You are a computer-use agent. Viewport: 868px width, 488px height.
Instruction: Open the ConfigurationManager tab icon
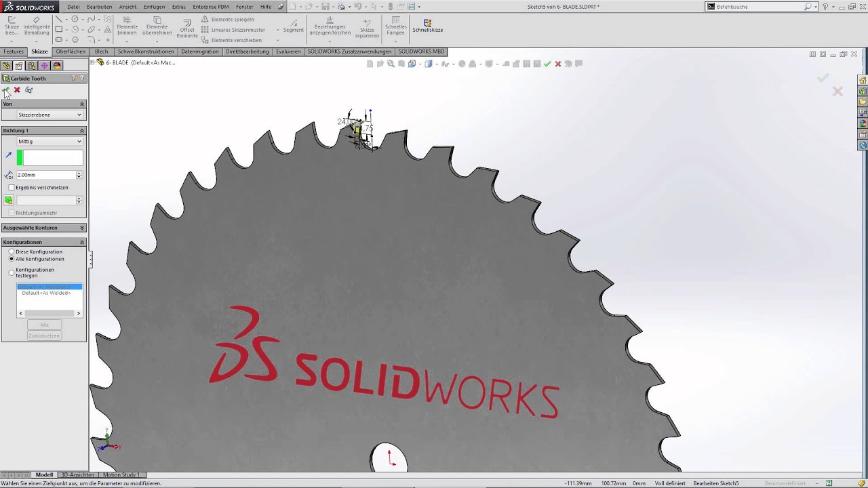pos(32,66)
